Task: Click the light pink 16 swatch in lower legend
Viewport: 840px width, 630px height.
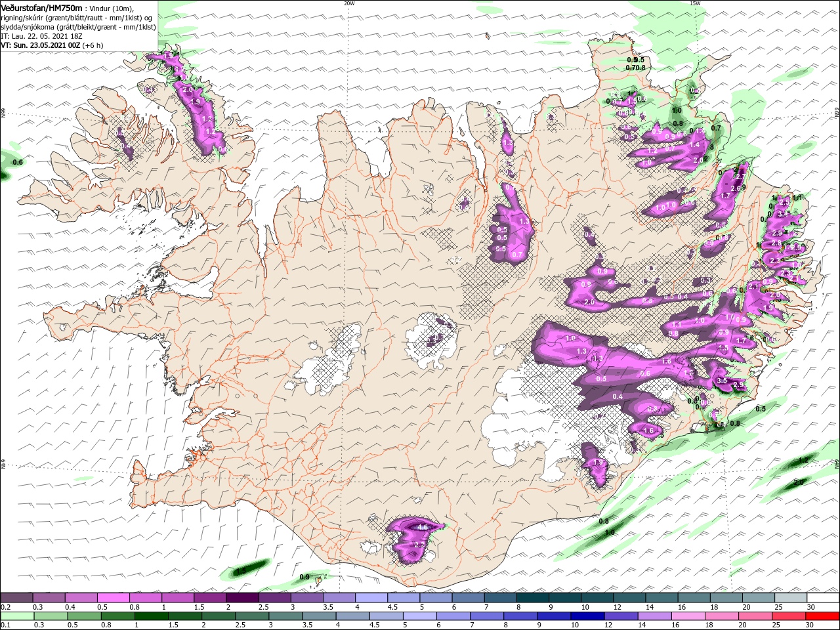Action: point(688,616)
